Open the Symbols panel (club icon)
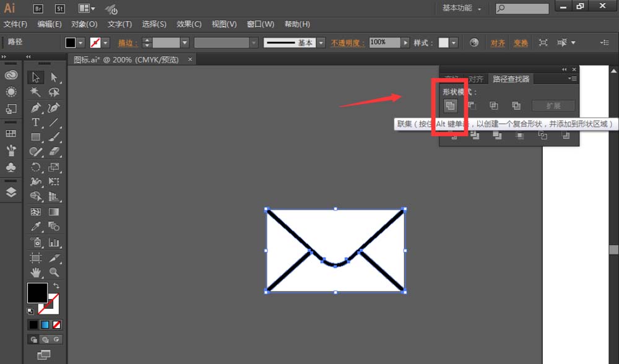619x364 pixels. [11, 167]
